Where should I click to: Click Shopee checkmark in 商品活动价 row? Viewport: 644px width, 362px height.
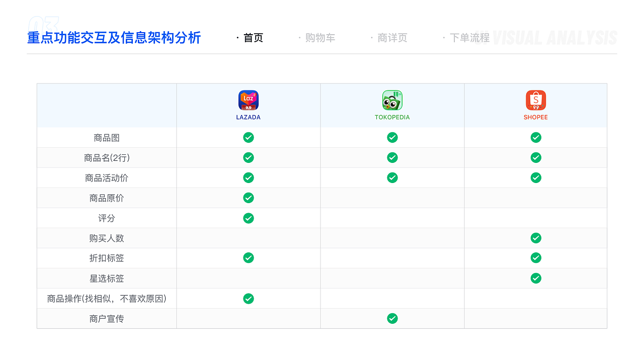pos(536,177)
